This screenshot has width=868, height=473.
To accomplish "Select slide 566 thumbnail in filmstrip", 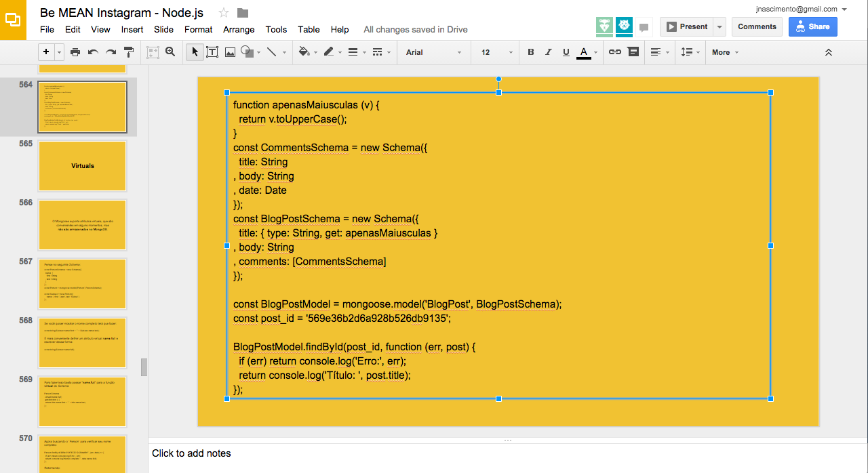I will pos(82,225).
